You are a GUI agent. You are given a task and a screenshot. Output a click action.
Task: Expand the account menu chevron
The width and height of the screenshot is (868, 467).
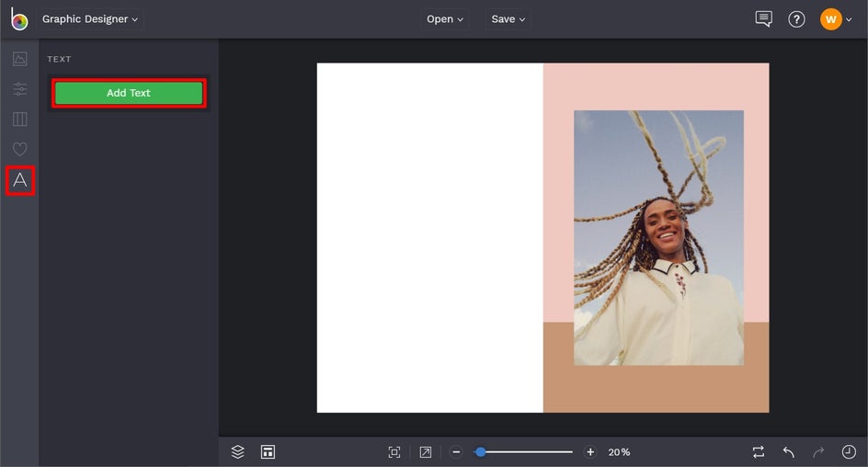[849, 20]
